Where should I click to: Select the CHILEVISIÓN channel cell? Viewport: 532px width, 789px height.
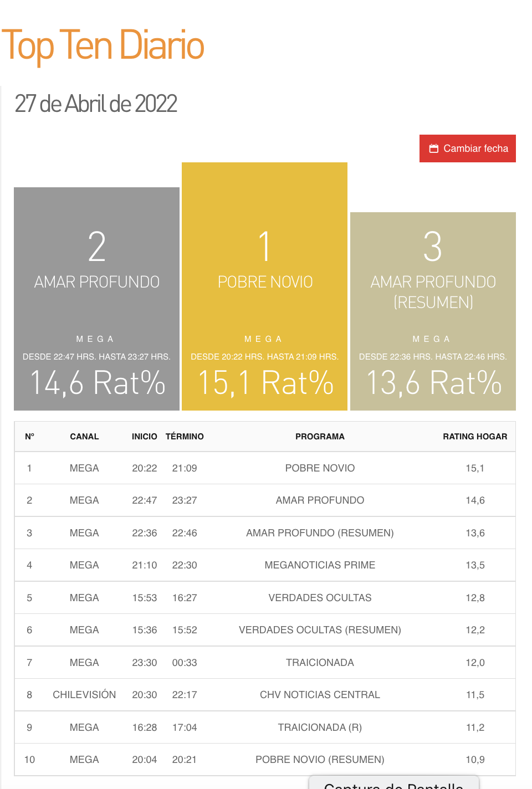[84, 695]
